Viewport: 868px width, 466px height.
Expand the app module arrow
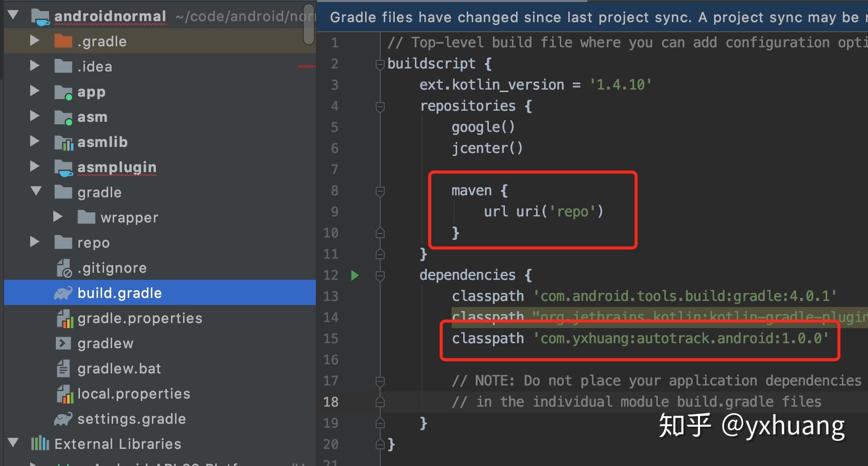pos(35,91)
